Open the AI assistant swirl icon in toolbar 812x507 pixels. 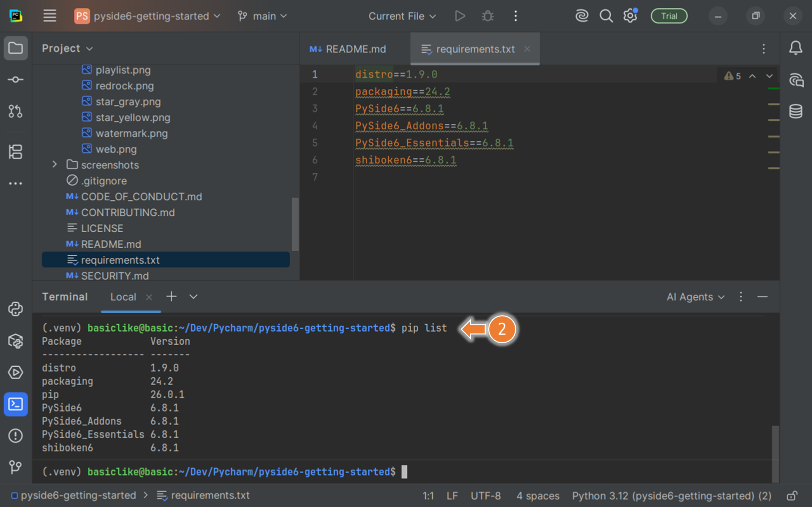pos(582,16)
